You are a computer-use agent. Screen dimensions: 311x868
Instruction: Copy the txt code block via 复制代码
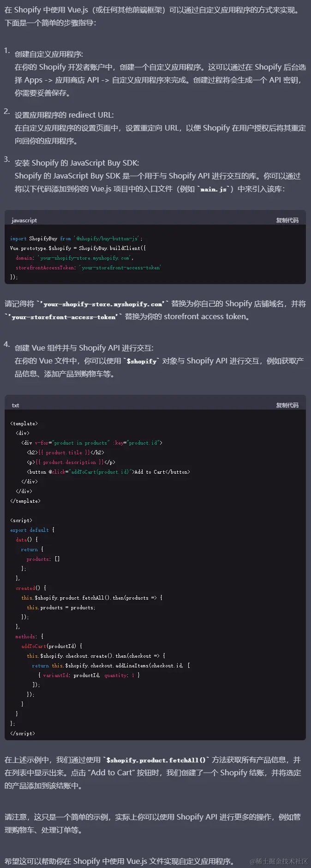tap(287, 405)
